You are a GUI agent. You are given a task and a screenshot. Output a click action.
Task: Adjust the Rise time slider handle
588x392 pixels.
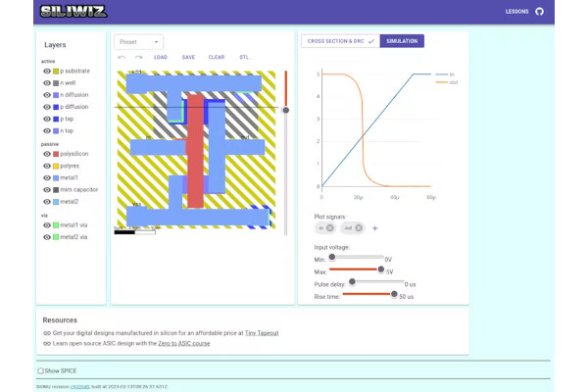[394, 294]
